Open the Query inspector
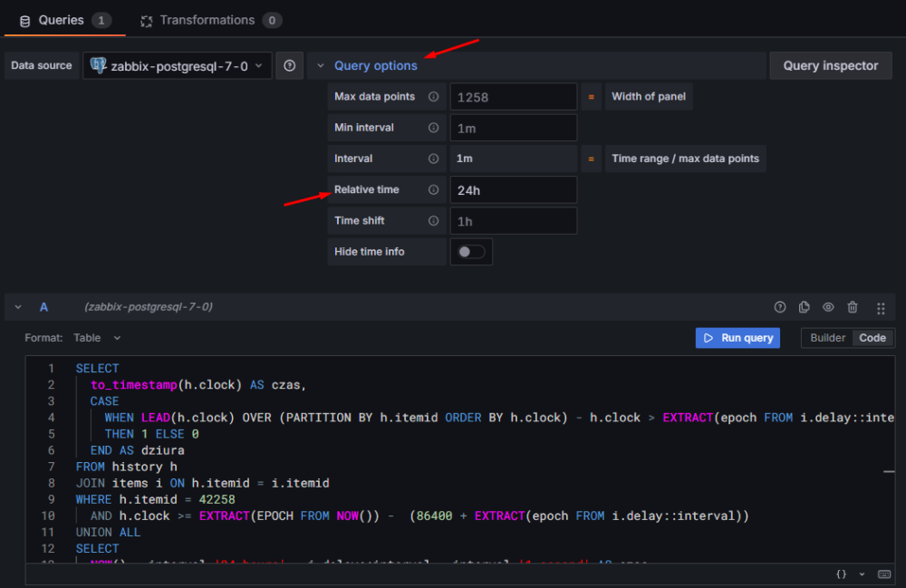 point(830,66)
